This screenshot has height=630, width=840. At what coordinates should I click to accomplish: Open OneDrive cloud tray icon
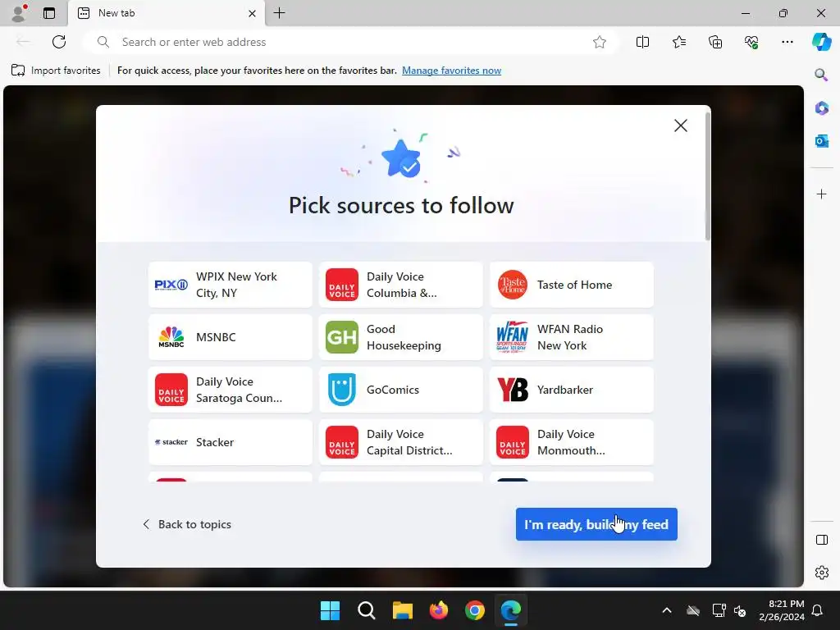click(x=692, y=610)
